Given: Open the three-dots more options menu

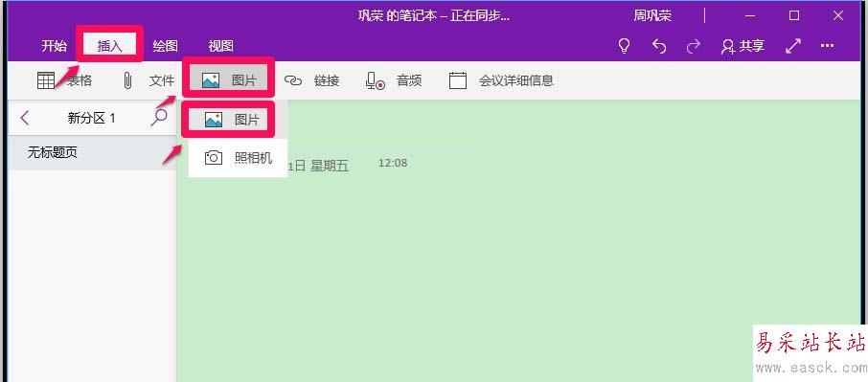Looking at the screenshot, I should point(827,46).
